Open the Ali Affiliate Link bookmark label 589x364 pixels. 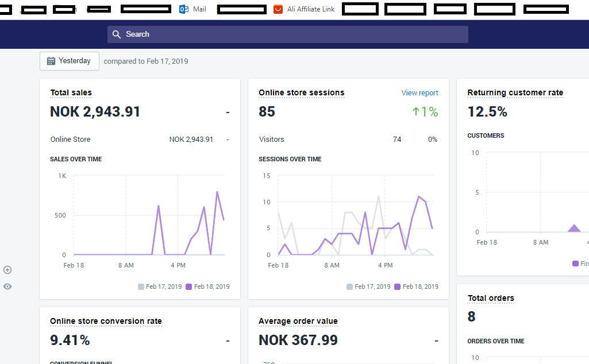click(311, 9)
